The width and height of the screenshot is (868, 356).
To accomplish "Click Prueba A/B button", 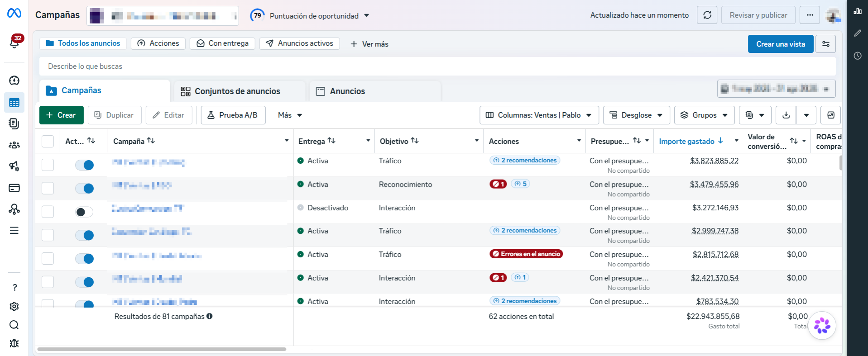I will [233, 115].
